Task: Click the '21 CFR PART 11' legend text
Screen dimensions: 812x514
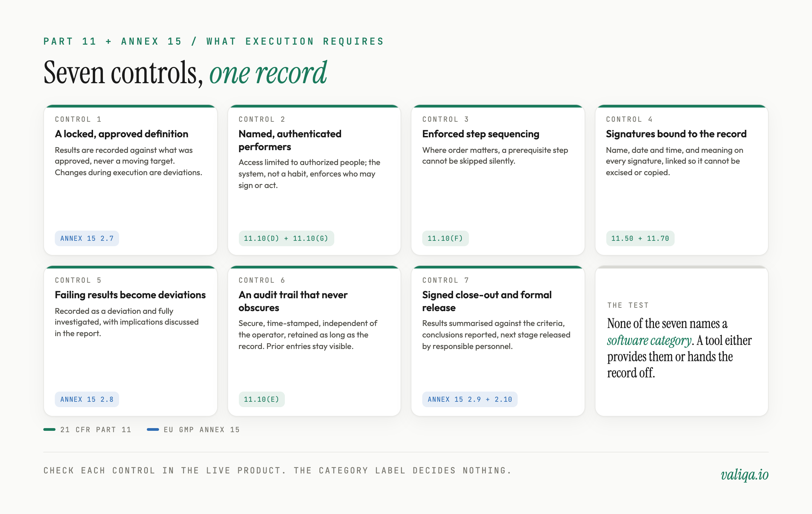Action: (x=96, y=430)
